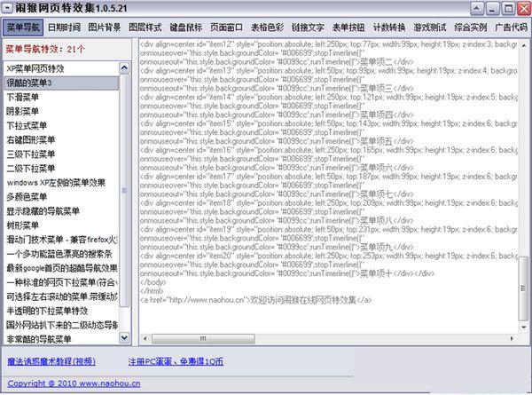Select the 综合实例 tab

(471, 28)
